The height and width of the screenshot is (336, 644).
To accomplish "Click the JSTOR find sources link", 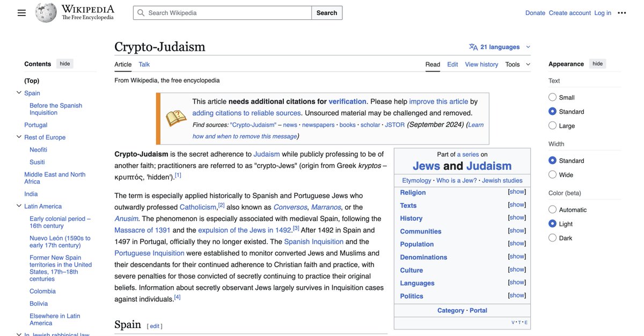I will point(395,125).
